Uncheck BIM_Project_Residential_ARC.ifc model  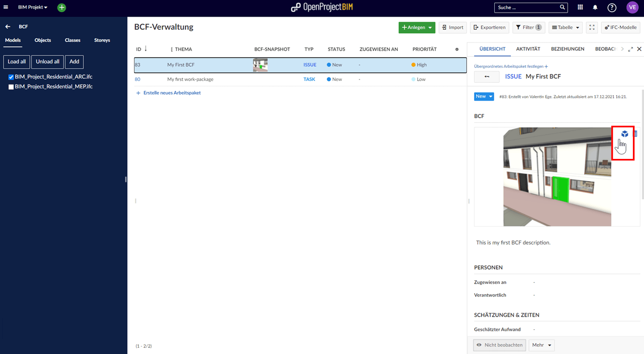tap(11, 77)
